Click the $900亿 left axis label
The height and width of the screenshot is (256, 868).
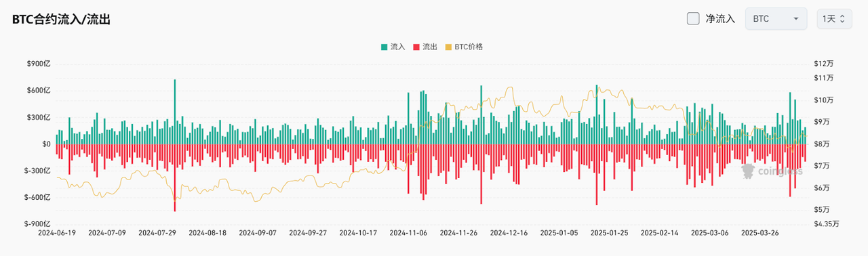pyautogui.click(x=39, y=64)
